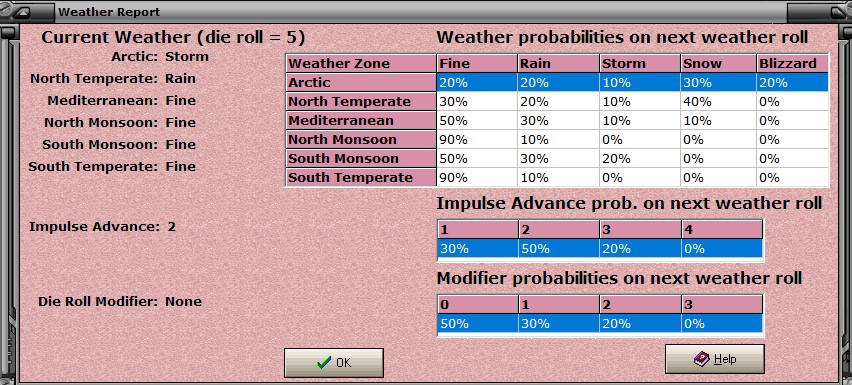
Task: Click the Weather Zone column header
Action: point(361,64)
